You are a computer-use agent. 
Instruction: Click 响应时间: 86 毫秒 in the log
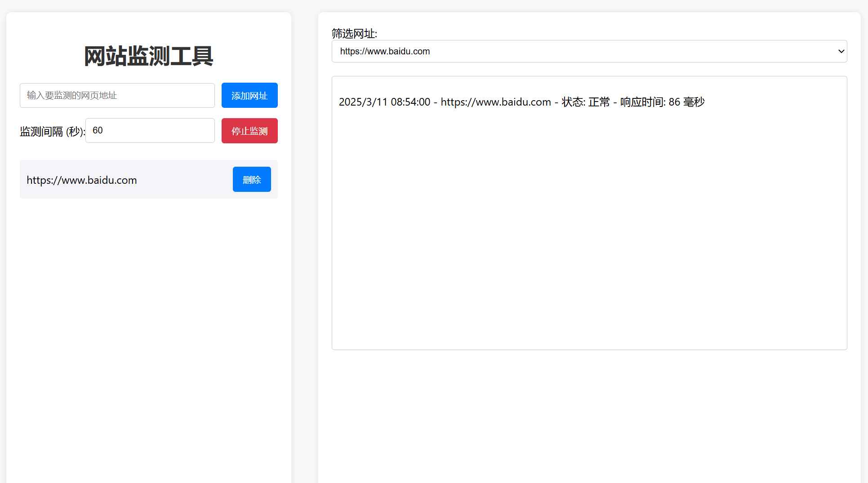click(662, 102)
